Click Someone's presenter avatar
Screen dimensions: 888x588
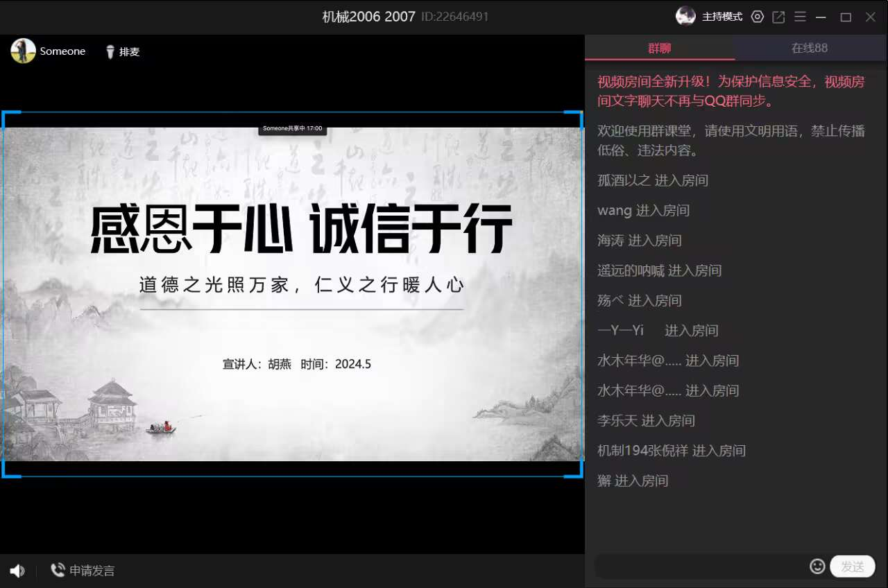pyautogui.click(x=23, y=51)
